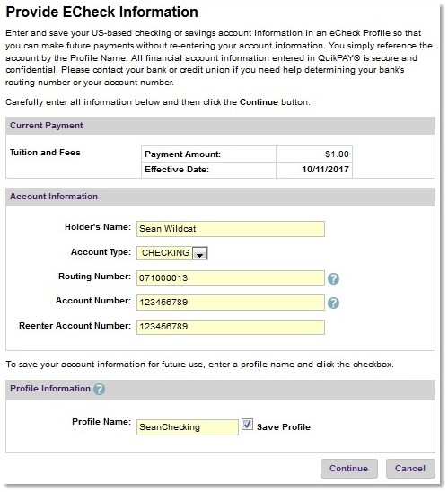Uncheck the Save Profile checkbox
This screenshot has height=492, width=448.
(x=247, y=425)
